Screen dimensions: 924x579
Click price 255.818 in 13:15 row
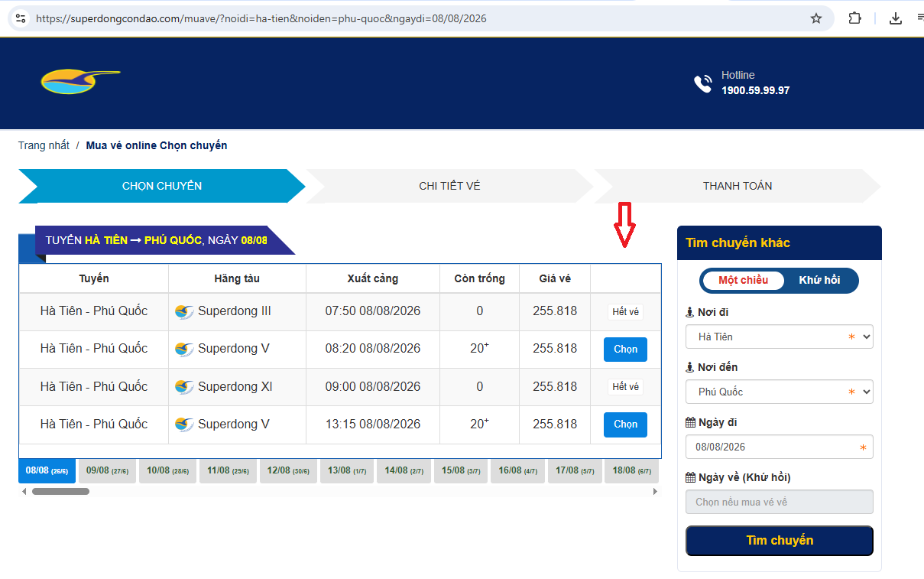point(555,424)
